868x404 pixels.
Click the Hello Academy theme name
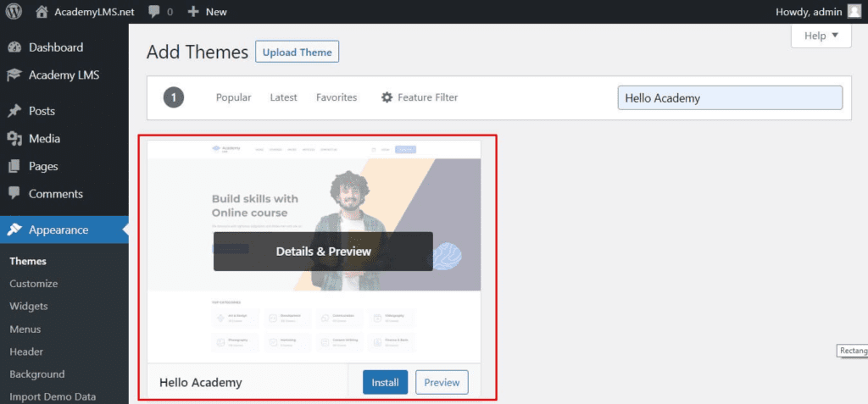point(200,383)
